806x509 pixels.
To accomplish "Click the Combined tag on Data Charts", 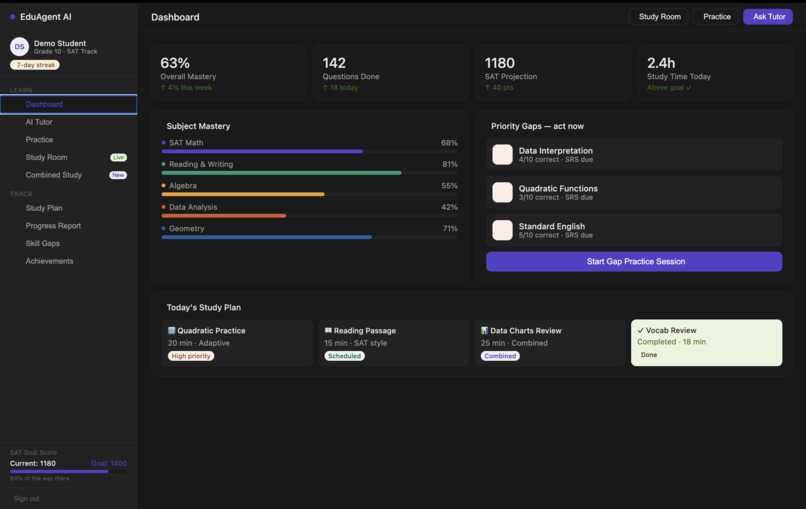I will (500, 356).
